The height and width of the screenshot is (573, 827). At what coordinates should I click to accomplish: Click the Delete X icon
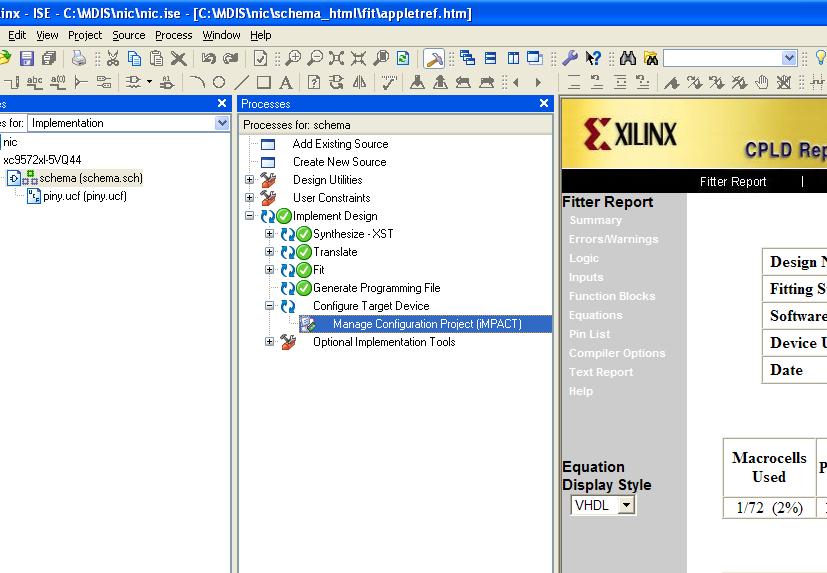(x=179, y=58)
